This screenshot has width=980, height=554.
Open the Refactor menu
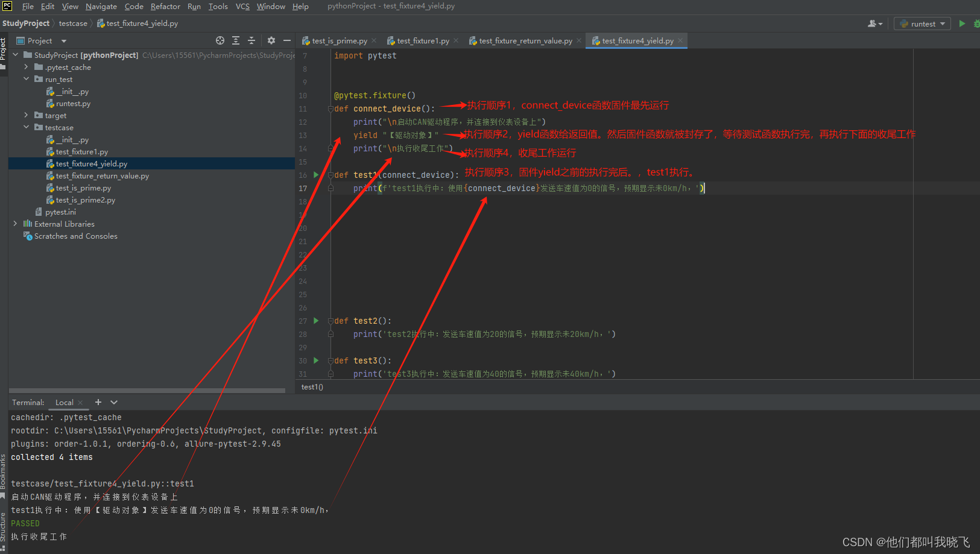pyautogui.click(x=165, y=6)
